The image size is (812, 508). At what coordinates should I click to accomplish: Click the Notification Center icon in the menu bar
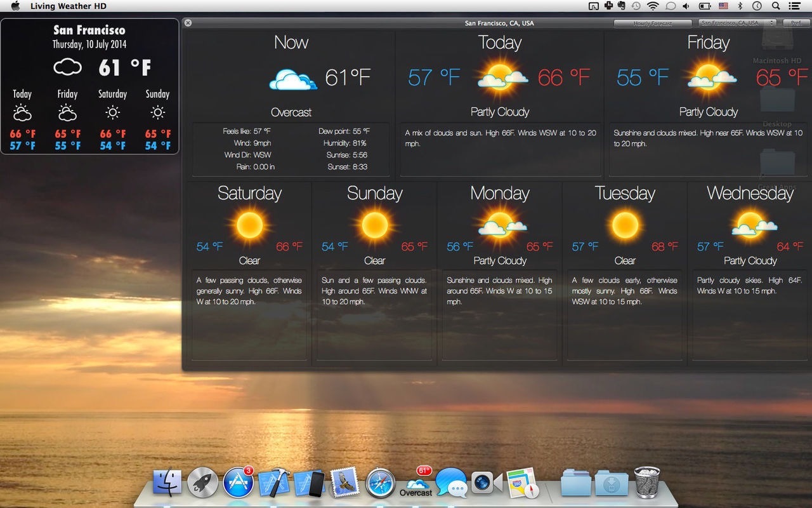point(796,6)
